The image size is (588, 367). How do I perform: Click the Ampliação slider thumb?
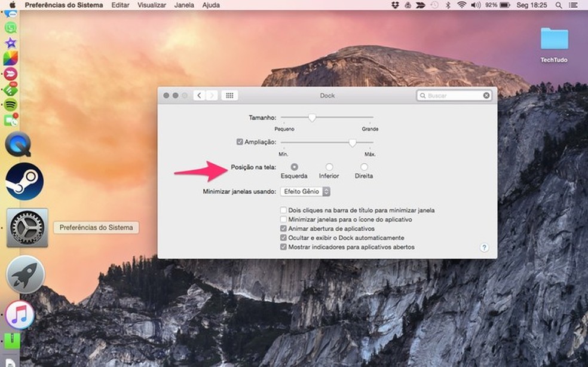[352, 143]
